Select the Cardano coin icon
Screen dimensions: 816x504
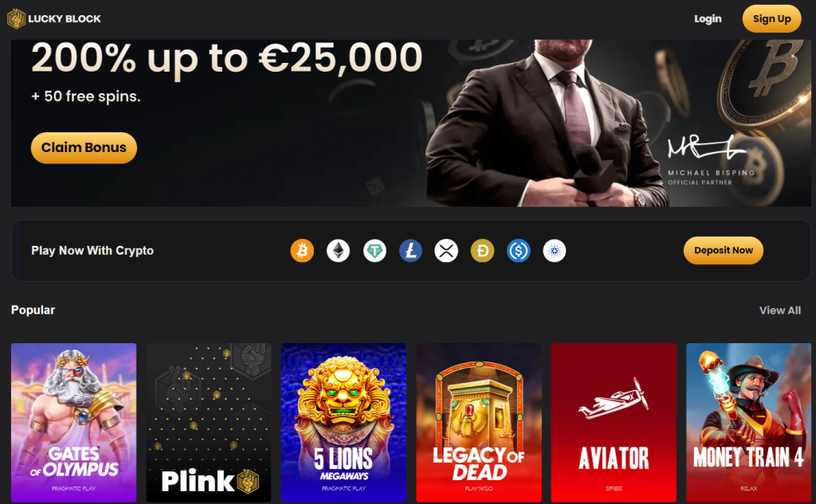555,251
